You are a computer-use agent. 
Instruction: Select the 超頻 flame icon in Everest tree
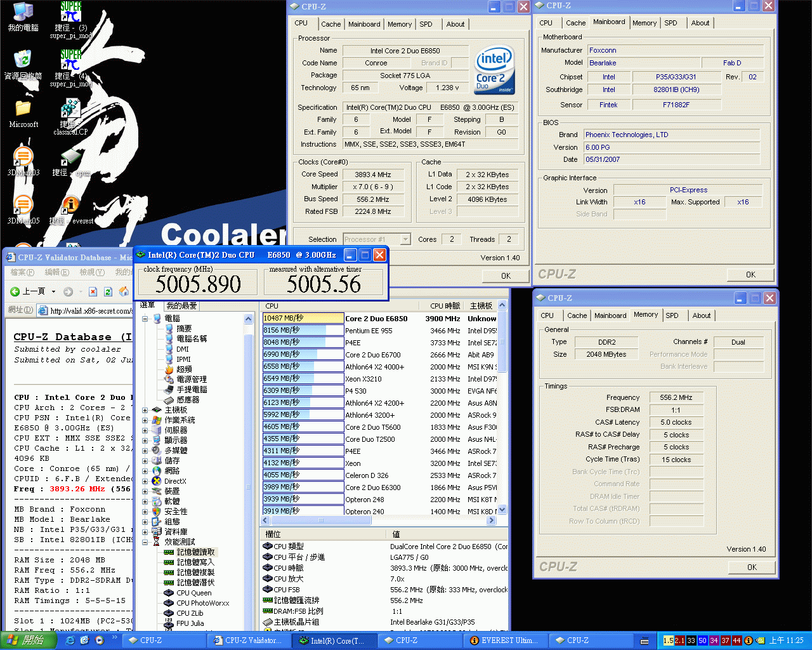tap(169, 369)
